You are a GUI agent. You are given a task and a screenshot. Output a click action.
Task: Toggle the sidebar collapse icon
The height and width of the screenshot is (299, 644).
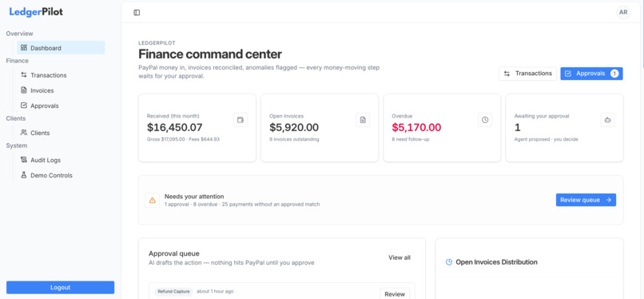click(x=137, y=13)
